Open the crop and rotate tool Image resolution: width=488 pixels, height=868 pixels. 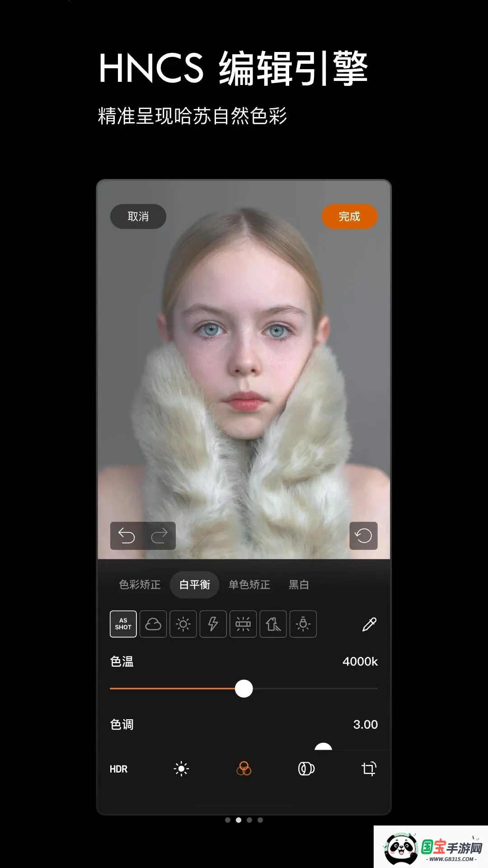(369, 769)
